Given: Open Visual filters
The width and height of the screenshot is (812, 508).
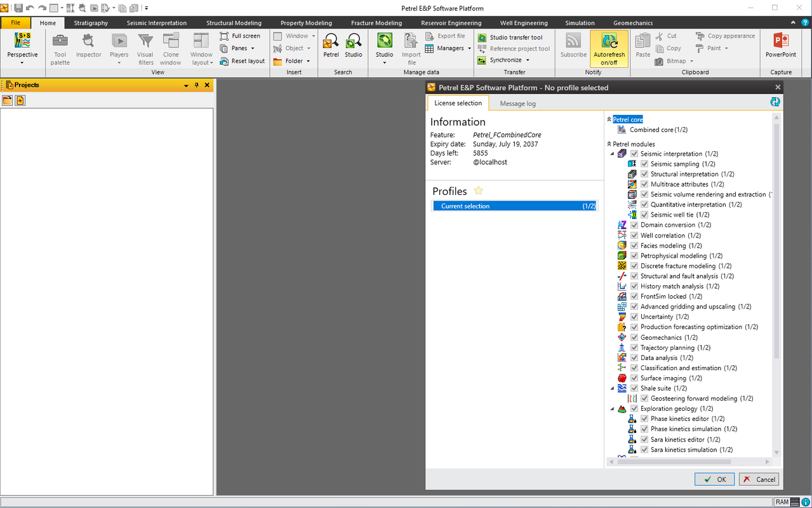Looking at the screenshot, I should (x=145, y=48).
